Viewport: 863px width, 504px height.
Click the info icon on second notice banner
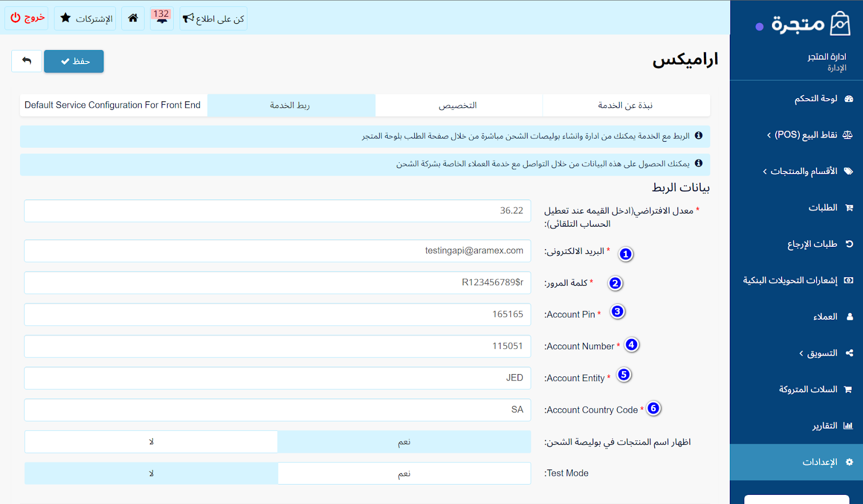click(698, 163)
